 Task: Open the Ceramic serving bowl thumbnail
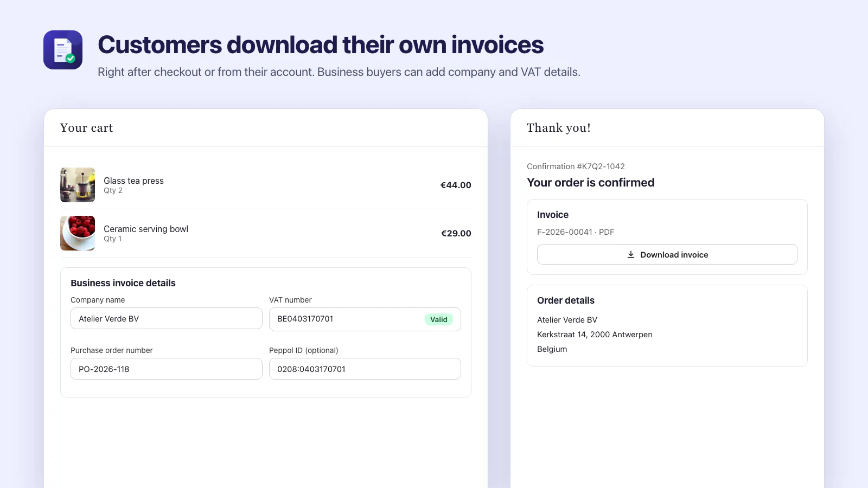pos(78,233)
